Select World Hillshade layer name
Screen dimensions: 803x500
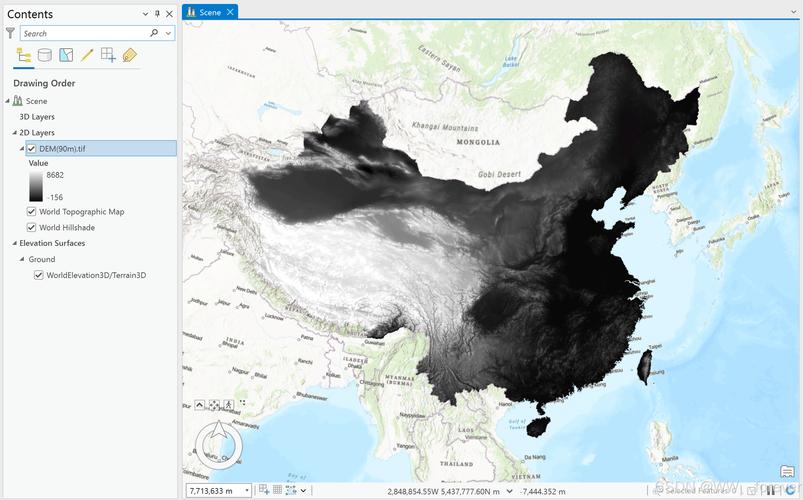tap(67, 227)
